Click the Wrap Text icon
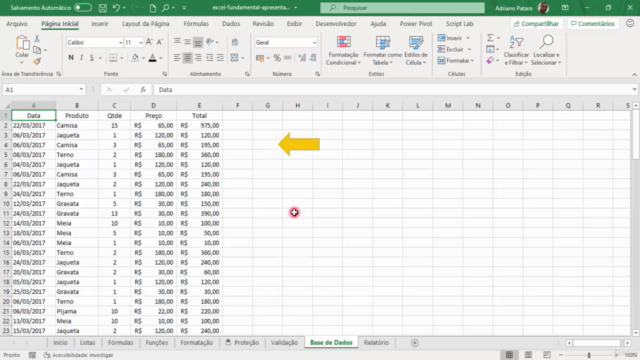Image resolution: width=640 pixels, height=360 pixels. [x=235, y=42]
